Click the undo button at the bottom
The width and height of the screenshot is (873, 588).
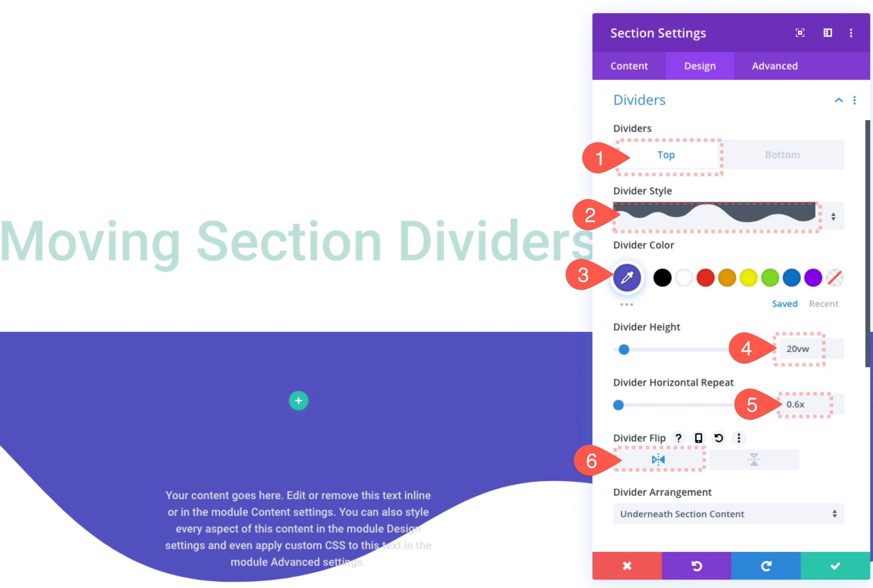[x=697, y=566]
